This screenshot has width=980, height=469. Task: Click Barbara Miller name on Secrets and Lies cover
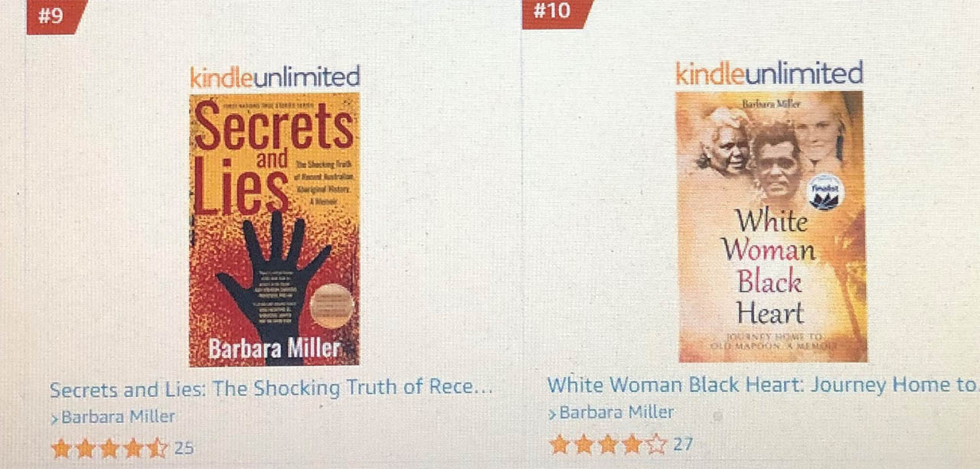pos(274,349)
